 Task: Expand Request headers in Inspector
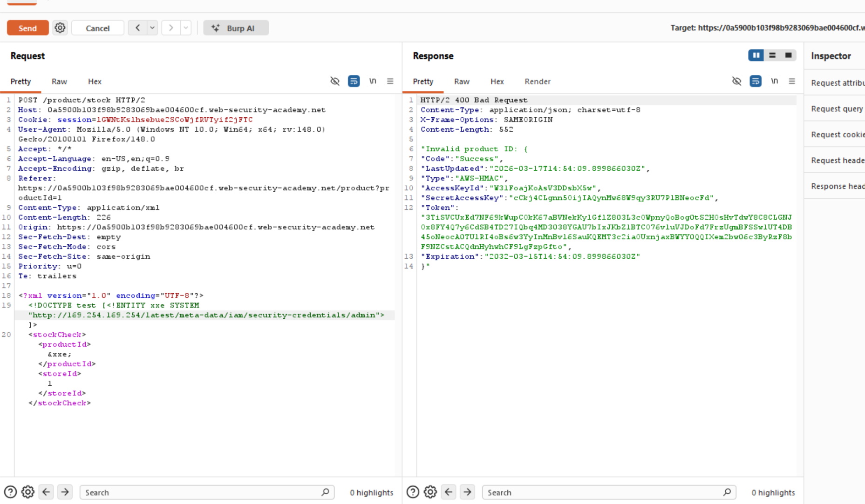[x=837, y=160]
